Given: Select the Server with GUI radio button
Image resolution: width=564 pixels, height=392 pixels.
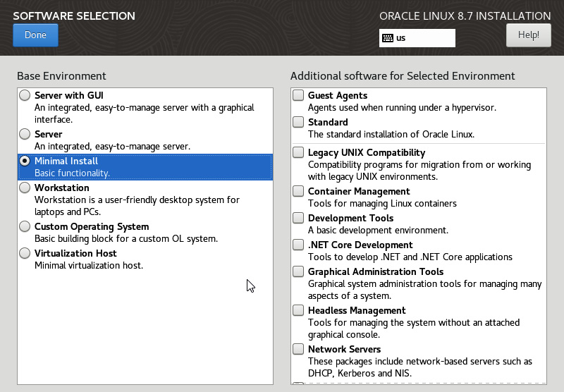Looking at the screenshot, I should pyautogui.click(x=25, y=96).
